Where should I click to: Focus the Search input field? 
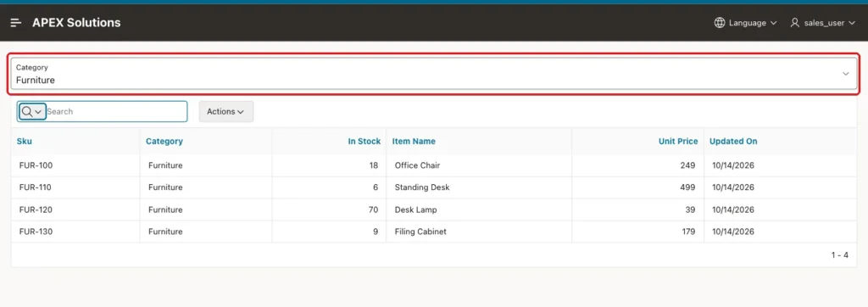pos(115,111)
